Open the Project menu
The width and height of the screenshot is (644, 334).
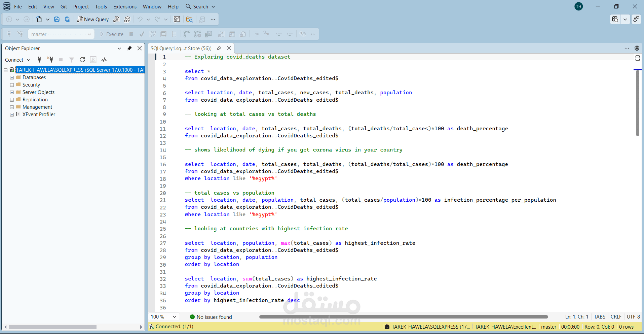point(81,6)
